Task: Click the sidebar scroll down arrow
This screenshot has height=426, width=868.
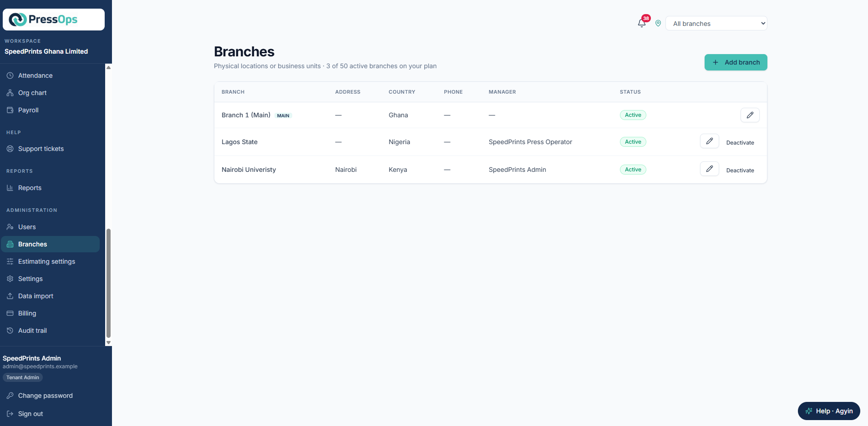Action: coord(108,342)
